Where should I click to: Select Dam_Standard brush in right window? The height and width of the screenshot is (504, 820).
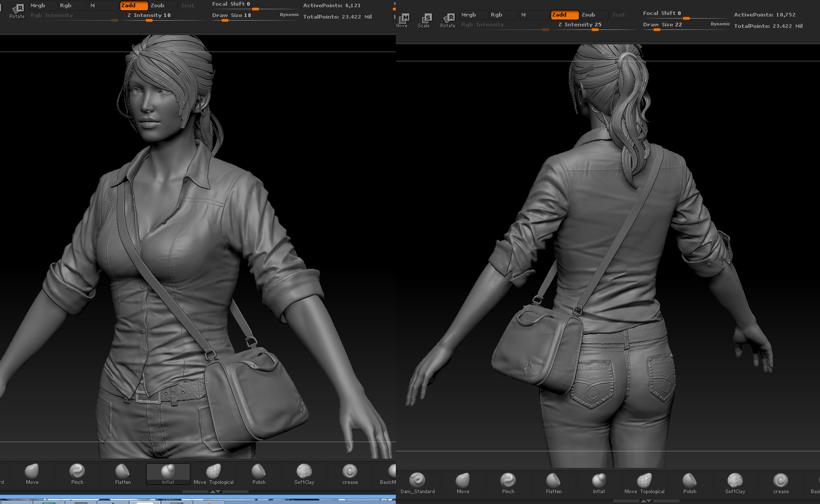pos(417,481)
